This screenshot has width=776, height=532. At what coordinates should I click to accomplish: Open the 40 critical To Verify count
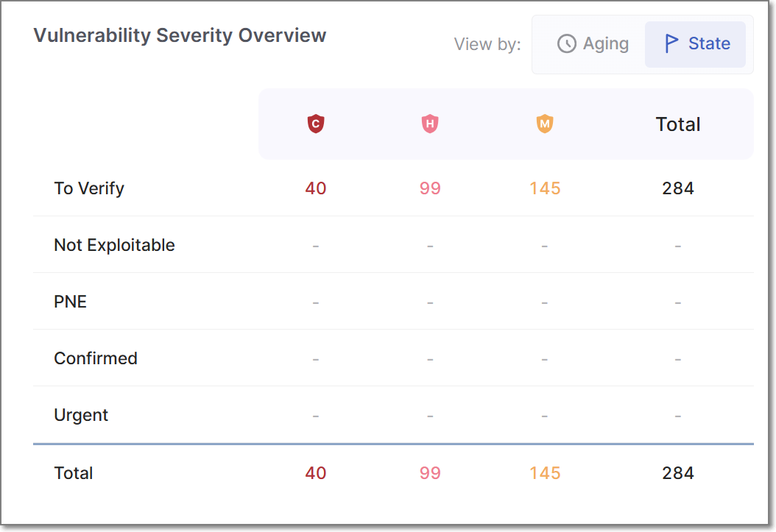(x=316, y=188)
